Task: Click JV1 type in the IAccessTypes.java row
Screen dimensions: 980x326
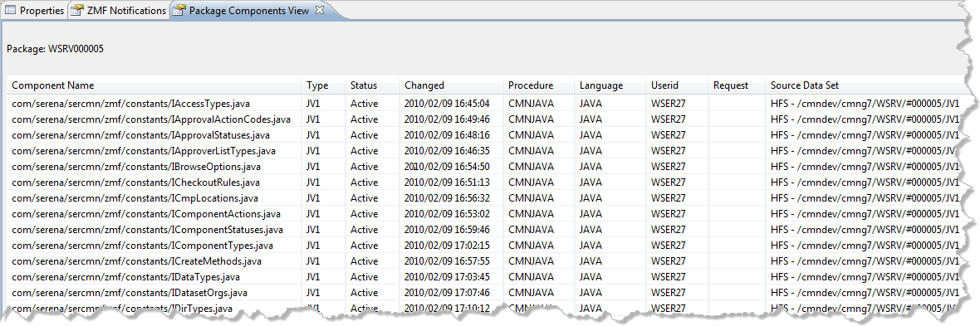Action: (314, 103)
